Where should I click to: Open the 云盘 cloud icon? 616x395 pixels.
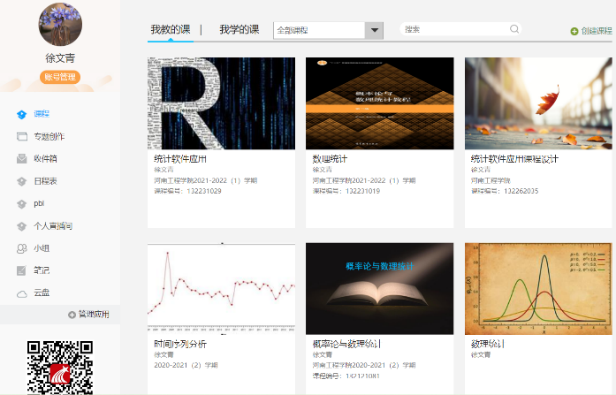(x=22, y=294)
